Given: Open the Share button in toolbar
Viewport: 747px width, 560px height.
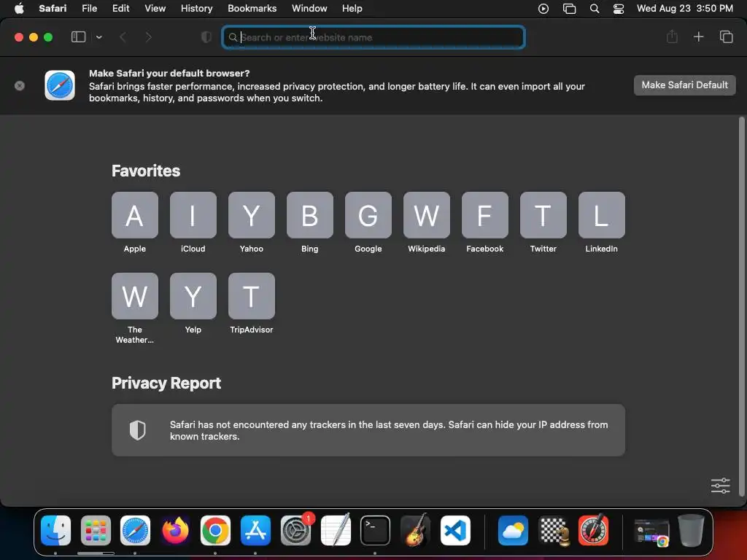Looking at the screenshot, I should [672, 36].
